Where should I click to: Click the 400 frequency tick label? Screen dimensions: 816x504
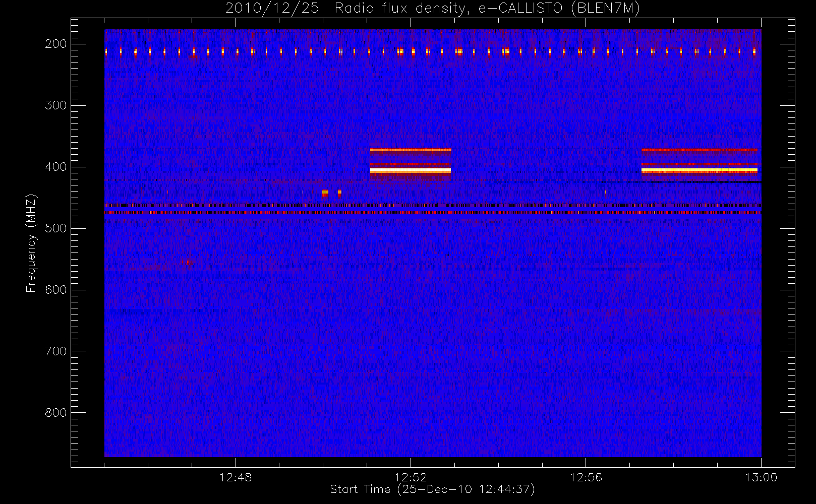(x=56, y=167)
